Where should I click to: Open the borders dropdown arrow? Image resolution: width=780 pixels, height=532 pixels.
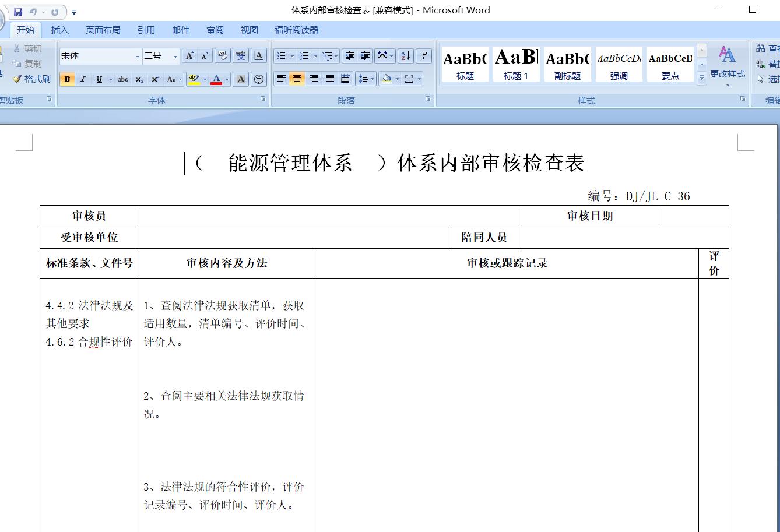pos(419,79)
